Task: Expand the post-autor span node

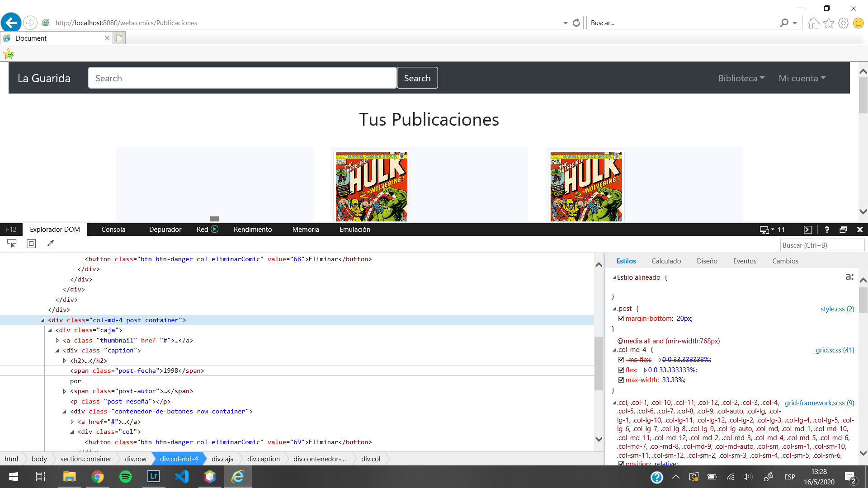Action: point(65,391)
